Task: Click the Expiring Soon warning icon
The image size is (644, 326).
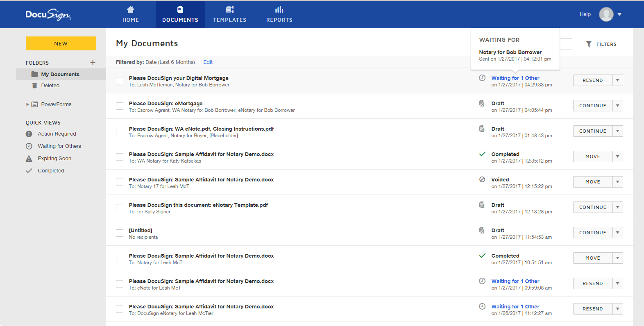Action: click(29, 158)
